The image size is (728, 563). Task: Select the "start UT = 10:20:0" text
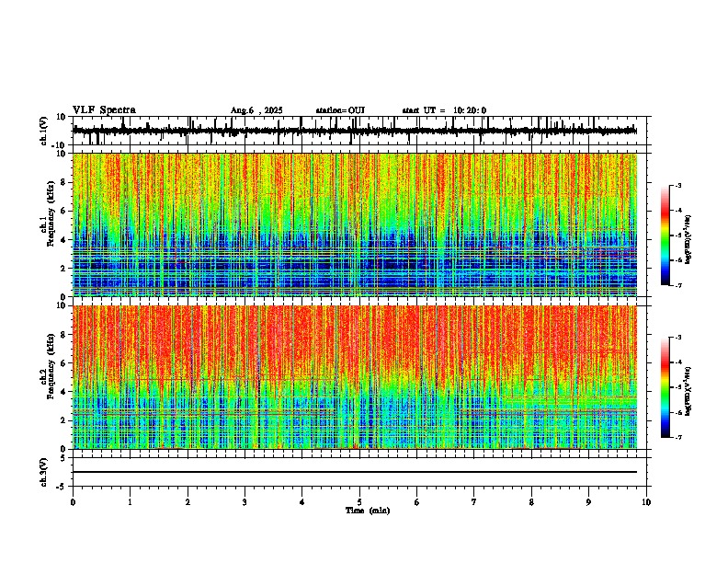(444, 110)
